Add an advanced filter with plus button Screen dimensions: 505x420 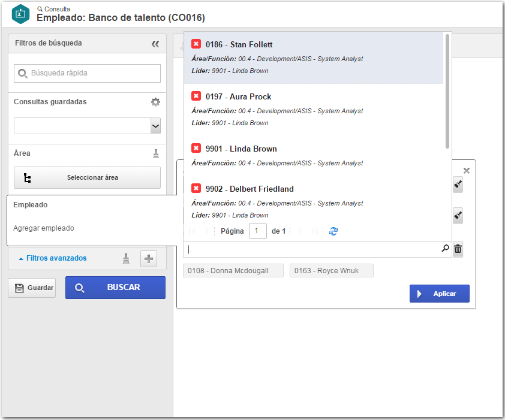(x=149, y=259)
